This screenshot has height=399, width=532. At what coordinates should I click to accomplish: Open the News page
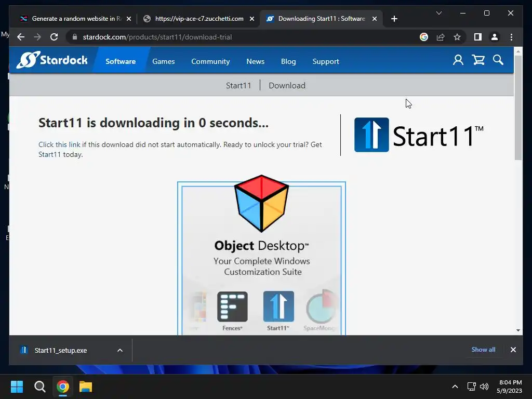pyautogui.click(x=255, y=61)
